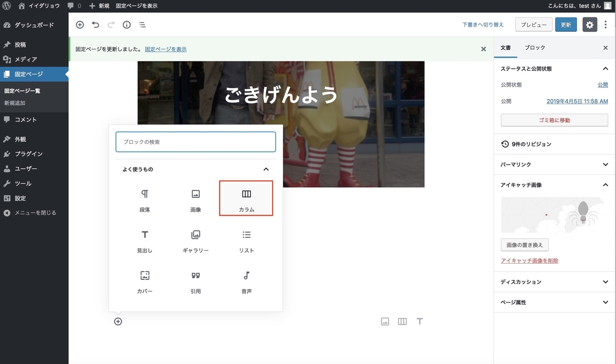Open メディア in sidebar
616x364 pixels.
click(34, 59)
